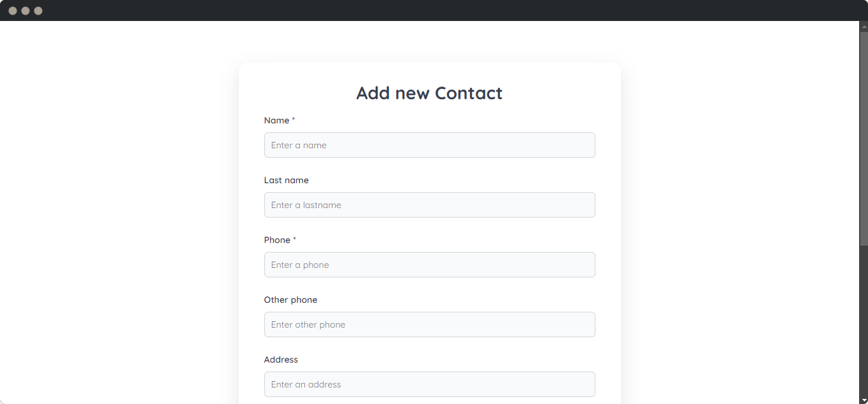Click the scrollbar down arrow

864,400
